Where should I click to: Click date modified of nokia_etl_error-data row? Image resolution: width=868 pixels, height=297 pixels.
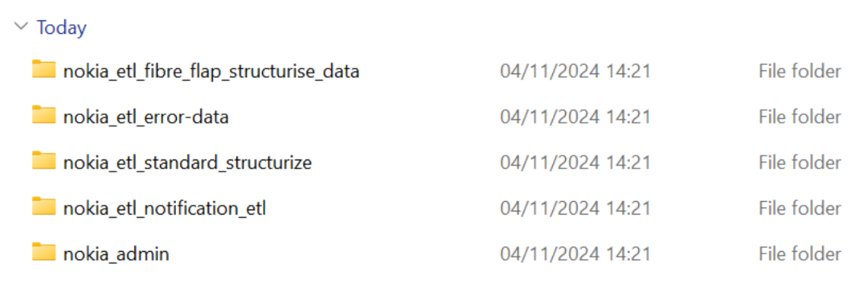575,117
